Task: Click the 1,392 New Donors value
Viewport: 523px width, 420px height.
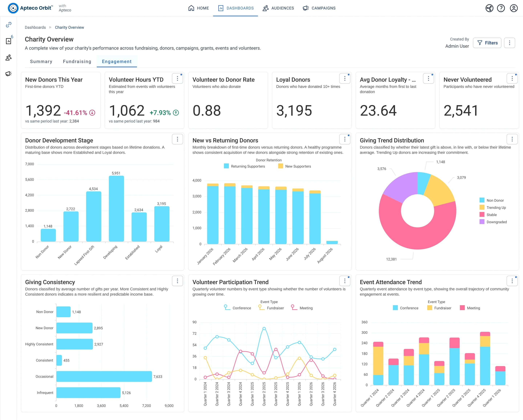Action: [x=43, y=110]
